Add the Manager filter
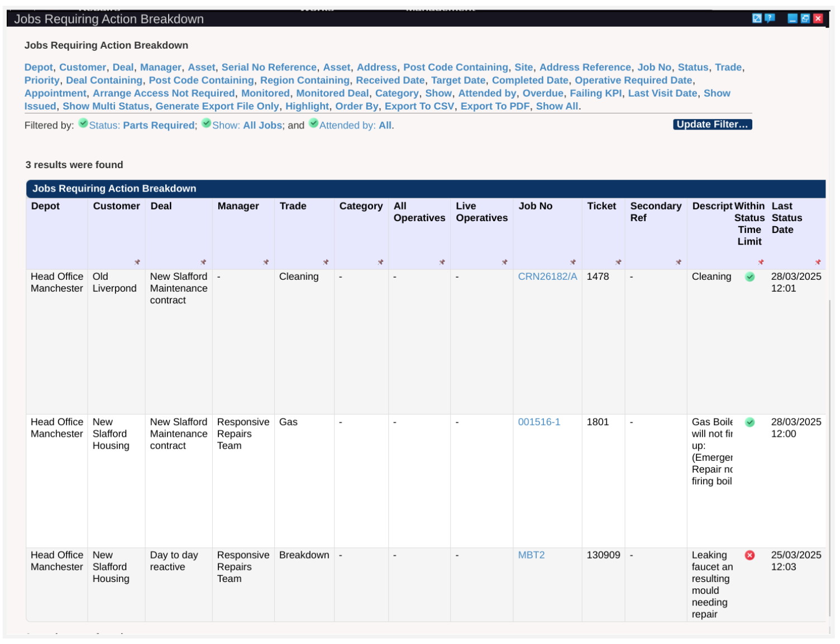840x644 pixels. [x=161, y=68]
